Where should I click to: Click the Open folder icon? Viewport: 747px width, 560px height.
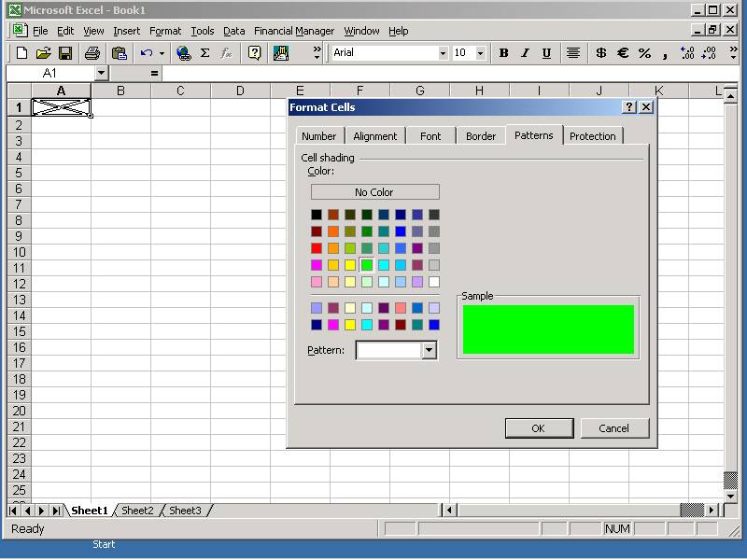click(x=44, y=53)
